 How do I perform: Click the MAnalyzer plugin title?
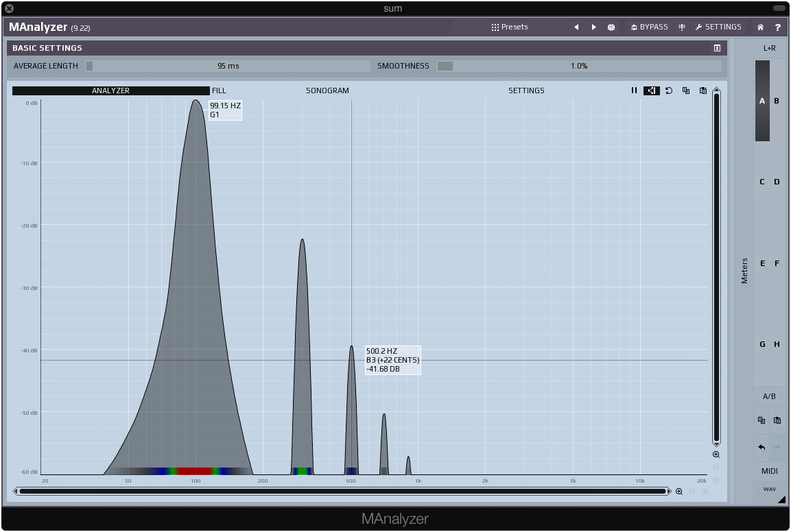(x=38, y=27)
